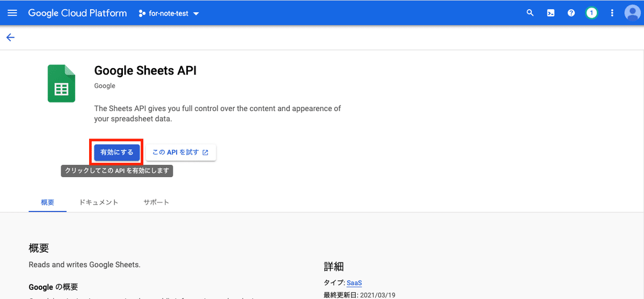Click the Google Sheets API logo
This screenshot has height=299, width=644.
coord(61,83)
